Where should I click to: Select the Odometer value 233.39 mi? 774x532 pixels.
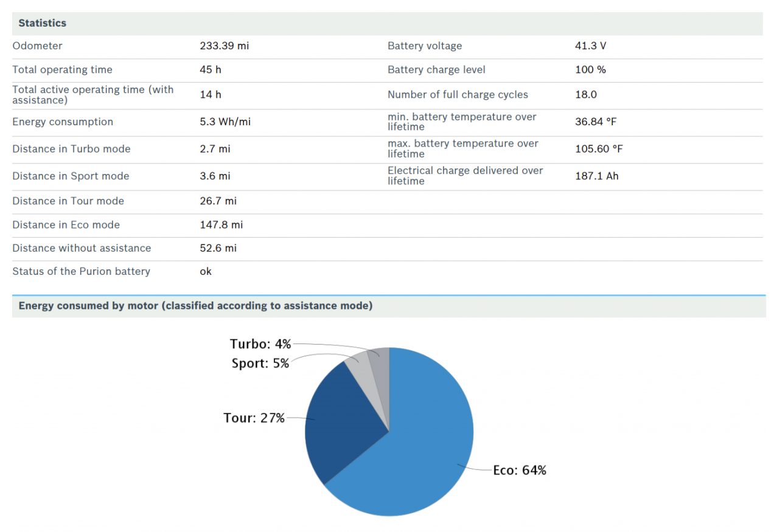point(225,46)
